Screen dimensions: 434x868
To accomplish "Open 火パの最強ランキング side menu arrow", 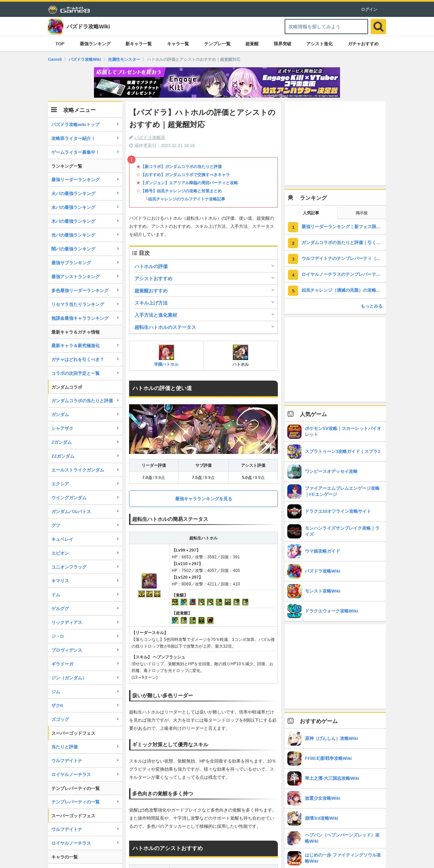I will (x=118, y=193).
